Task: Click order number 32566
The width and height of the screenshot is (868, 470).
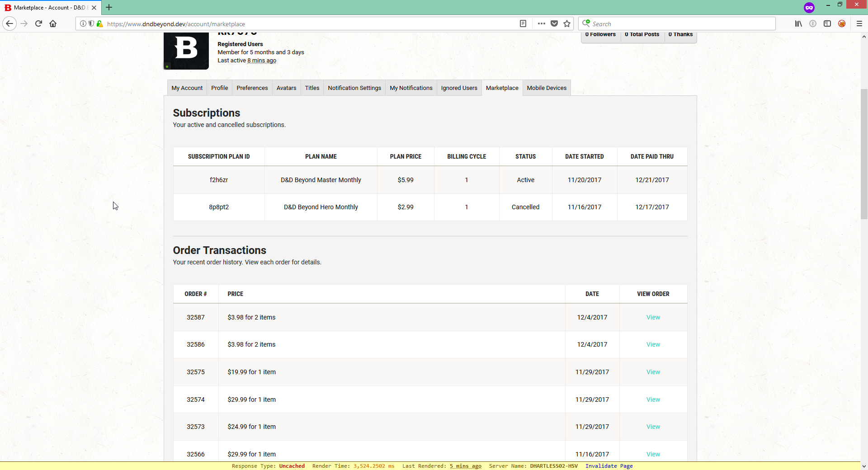Action: coord(196,454)
